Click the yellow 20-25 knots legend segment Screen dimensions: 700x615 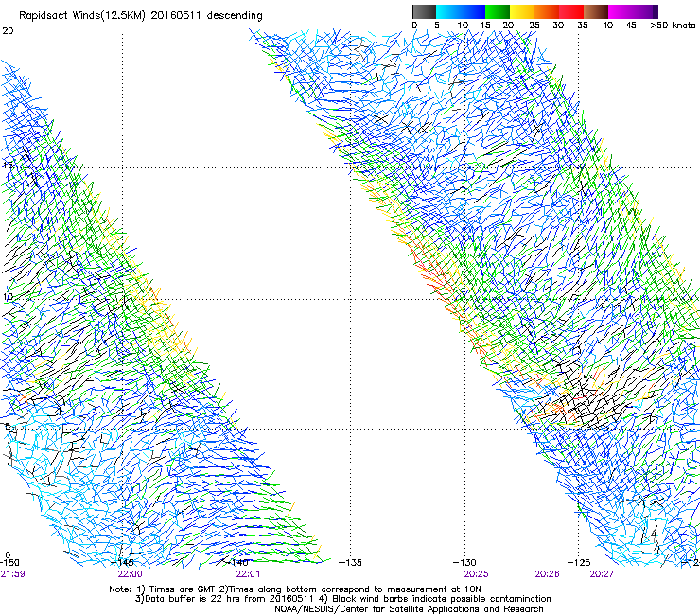pyautogui.click(x=522, y=11)
